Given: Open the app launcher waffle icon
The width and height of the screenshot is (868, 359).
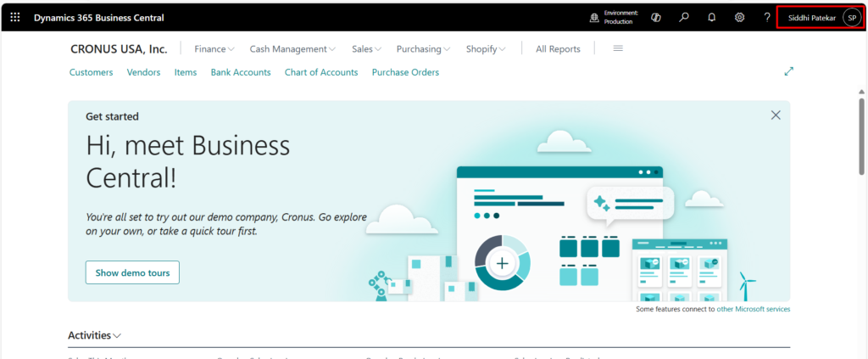Looking at the screenshot, I should pyautogui.click(x=15, y=18).
